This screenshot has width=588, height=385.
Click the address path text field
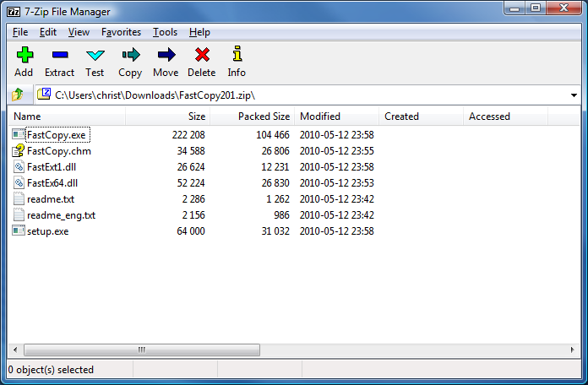307,95
